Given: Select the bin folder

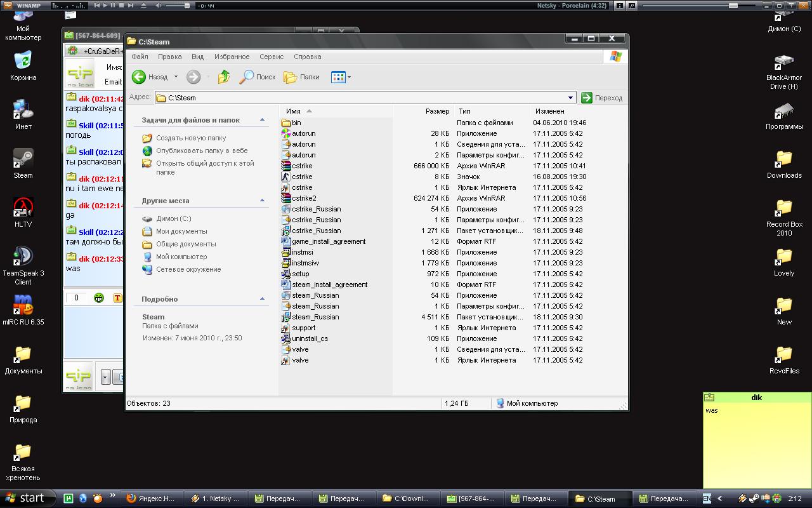Looking at the screenshot, I should coord(291,123).
